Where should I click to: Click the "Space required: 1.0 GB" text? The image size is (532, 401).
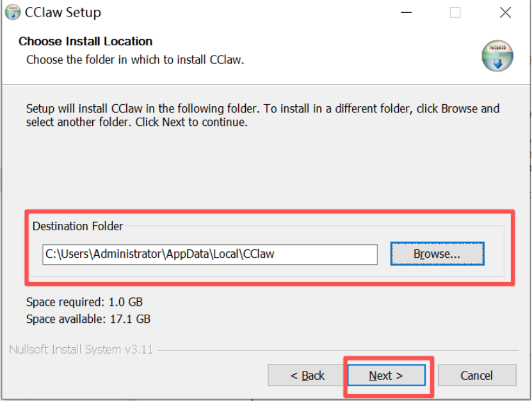[85, 302]
